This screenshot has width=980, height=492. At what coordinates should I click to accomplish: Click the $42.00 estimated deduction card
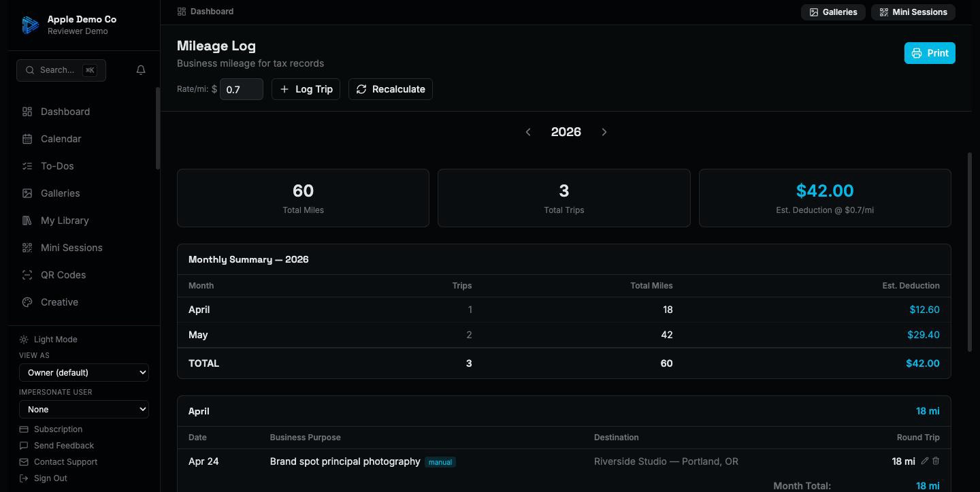825,198
